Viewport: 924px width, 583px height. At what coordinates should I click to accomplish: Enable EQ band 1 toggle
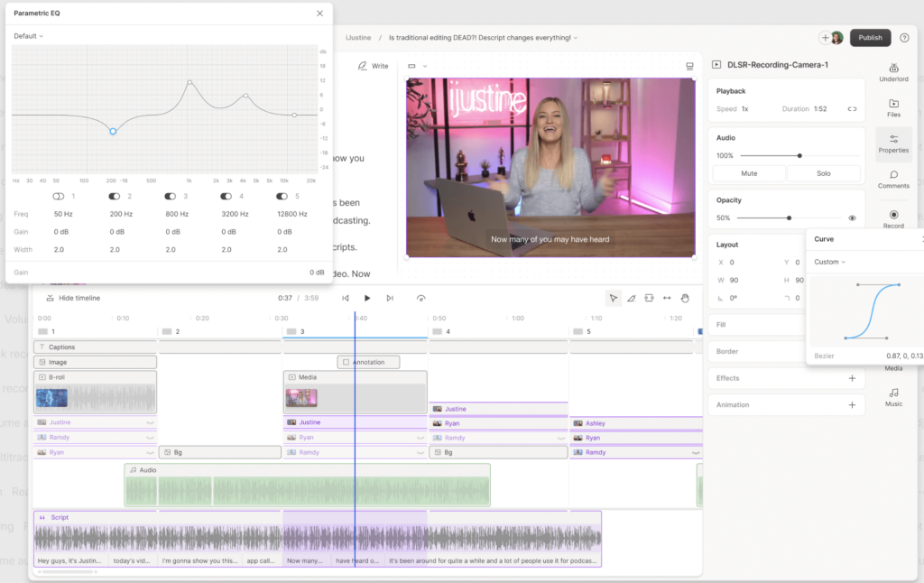click(56, 196)
